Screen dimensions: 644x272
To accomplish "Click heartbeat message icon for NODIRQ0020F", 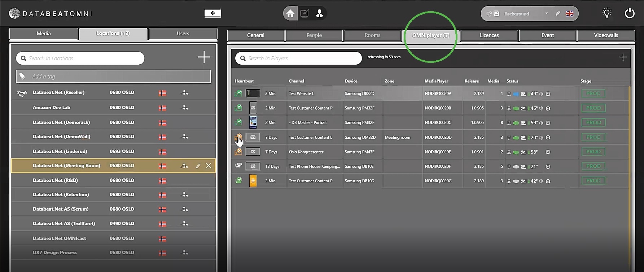I will pos(238,165).
